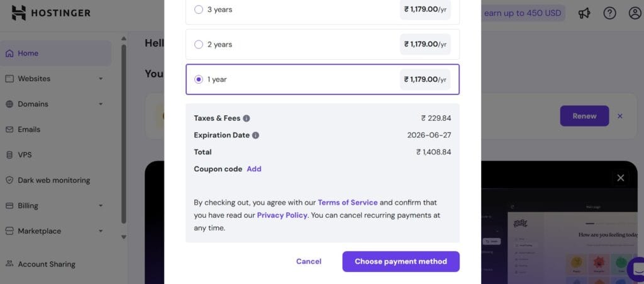This screenshot has height=284, width=644.
Task: Select the 1 year billing period
Action: coord(323,79)
